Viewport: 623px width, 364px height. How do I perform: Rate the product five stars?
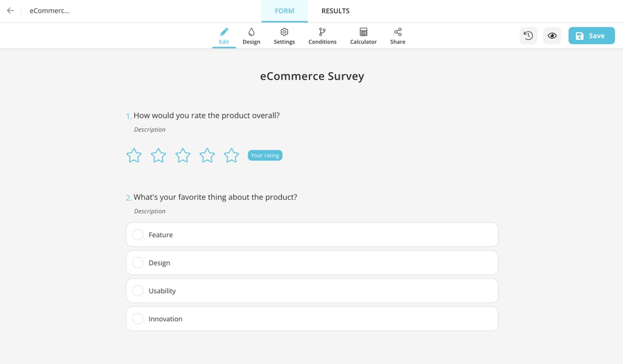(x=231, y=156)
